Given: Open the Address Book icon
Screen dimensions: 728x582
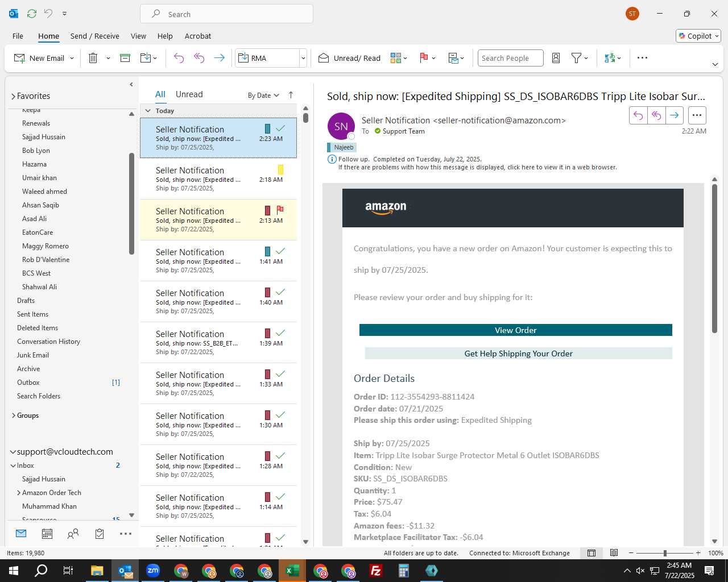Looking at the screenshot, I should click(556, 58).
